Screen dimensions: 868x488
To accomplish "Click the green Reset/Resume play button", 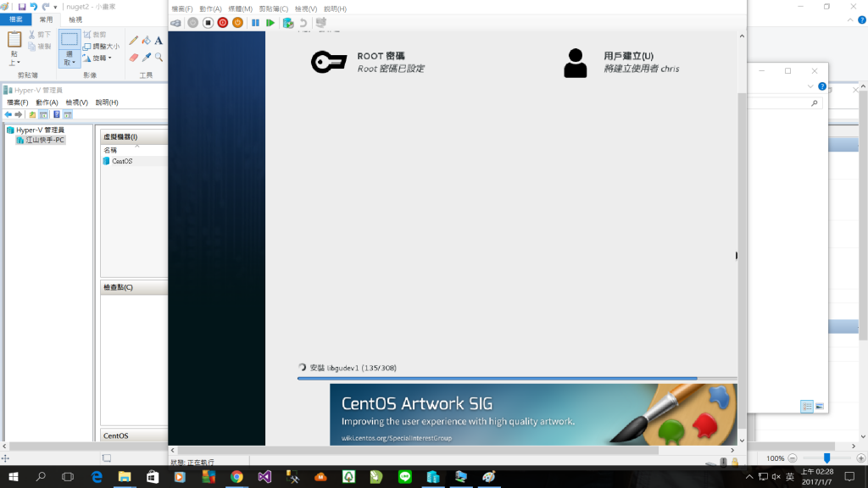I will click(x=270, y=23).
